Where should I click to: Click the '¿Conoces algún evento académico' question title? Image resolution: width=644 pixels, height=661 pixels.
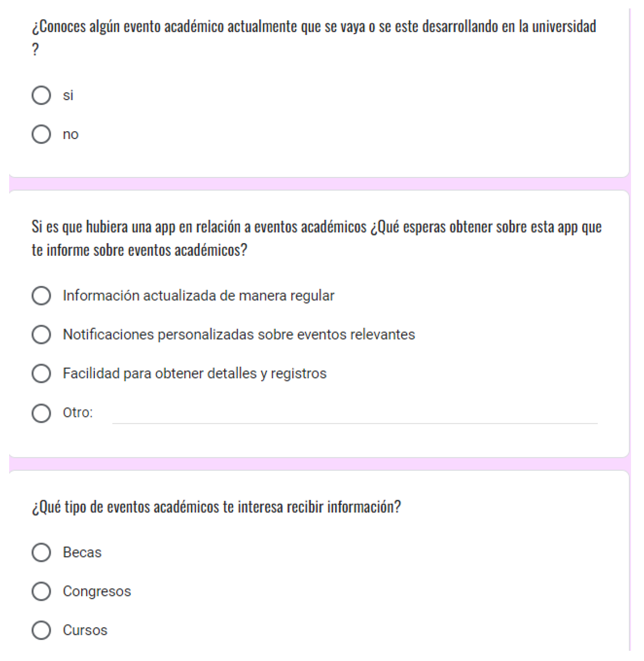click(x=313, y=27)
